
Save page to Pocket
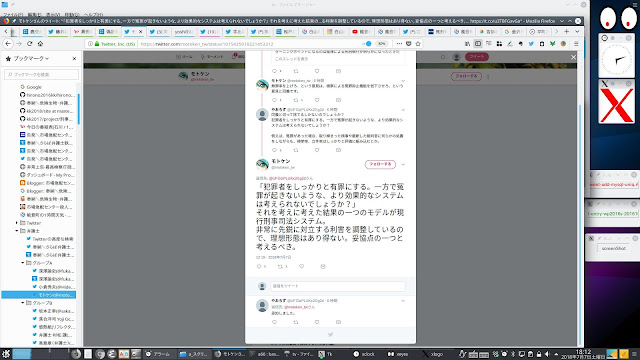[x=409, y=44]
